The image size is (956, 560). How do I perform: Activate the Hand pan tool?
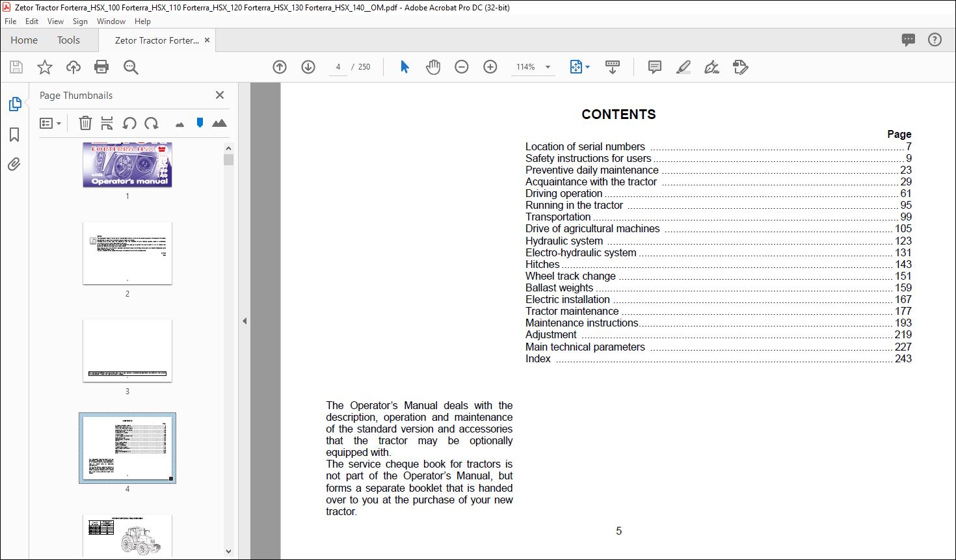coord(433,67)
